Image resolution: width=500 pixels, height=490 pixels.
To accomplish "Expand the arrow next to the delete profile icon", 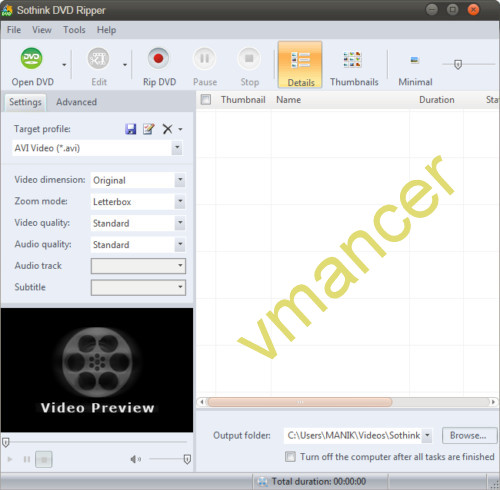I will (x=180, y=129).
